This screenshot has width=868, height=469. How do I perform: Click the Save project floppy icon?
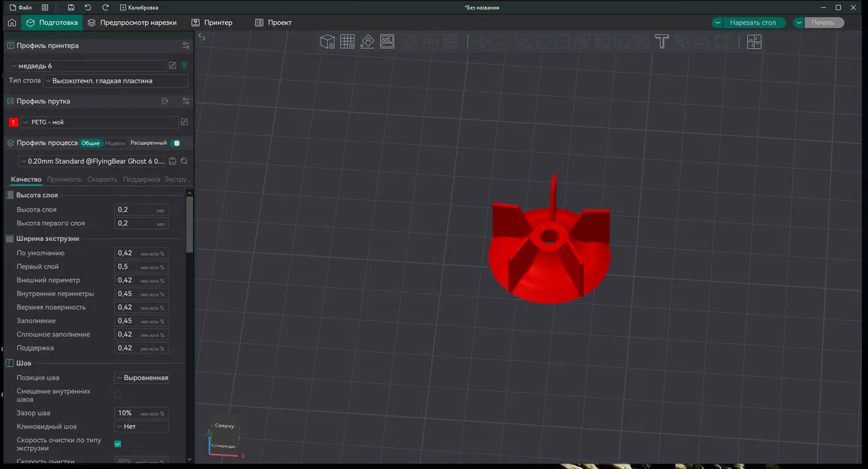[71, 8]
